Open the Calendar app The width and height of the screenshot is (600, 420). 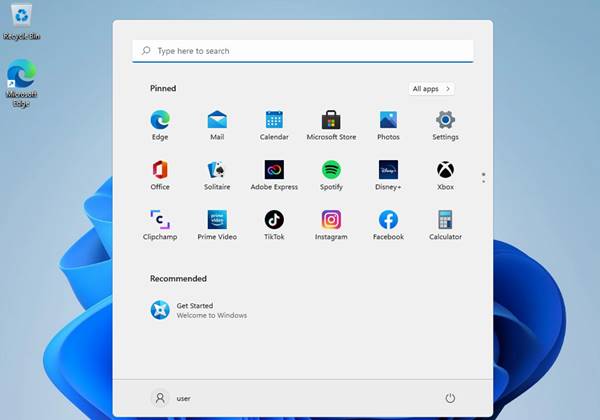click(274, 125)
